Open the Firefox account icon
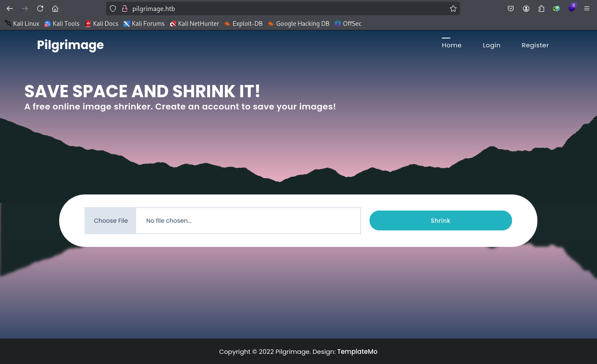597x364 pixels. [x=526, y=8]
